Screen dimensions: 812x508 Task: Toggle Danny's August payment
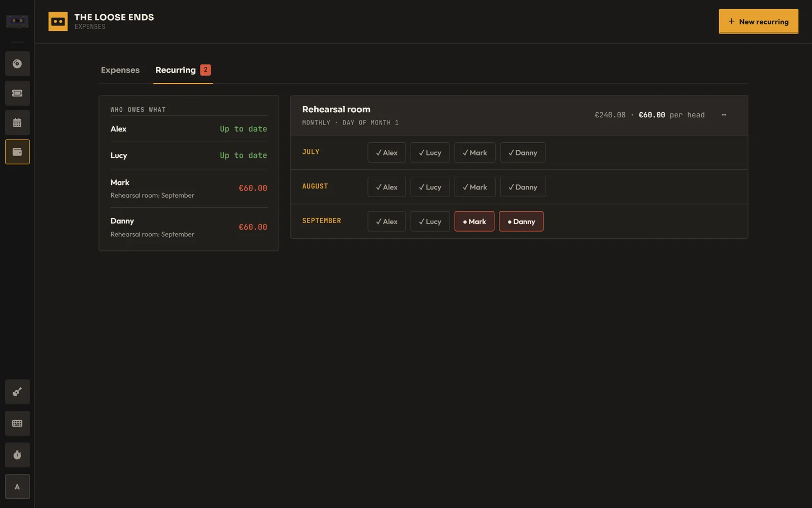pos(523,187)
